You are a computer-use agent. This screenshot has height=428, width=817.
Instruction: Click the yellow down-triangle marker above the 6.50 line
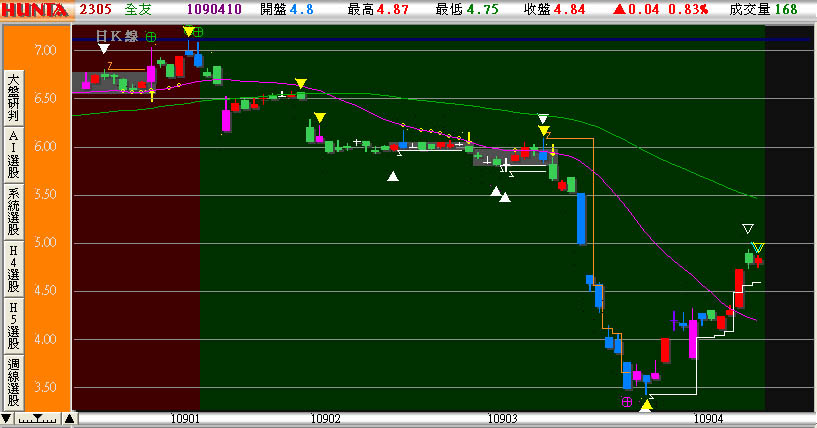[301, 83]
